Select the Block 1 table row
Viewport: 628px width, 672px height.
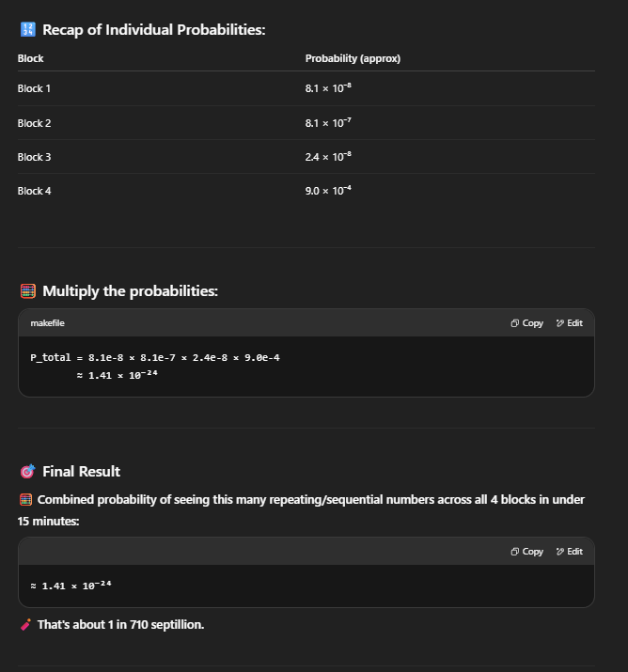36,88
